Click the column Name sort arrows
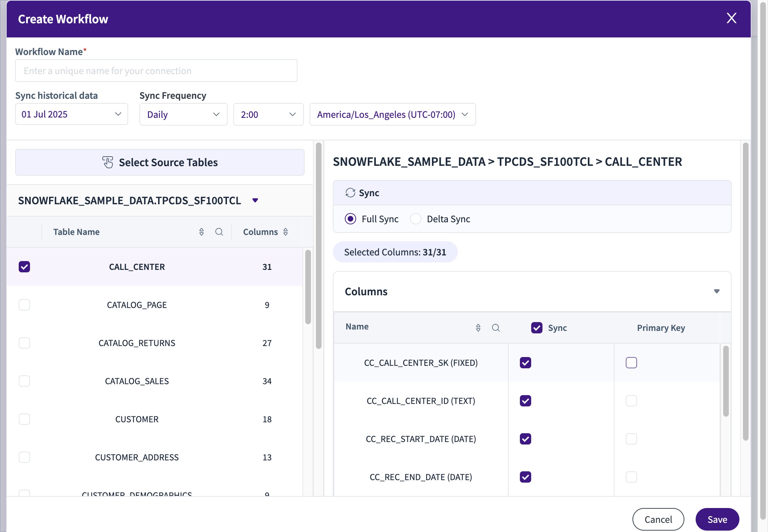This screenshot has width=768, height=532. [x=478, y=328]
